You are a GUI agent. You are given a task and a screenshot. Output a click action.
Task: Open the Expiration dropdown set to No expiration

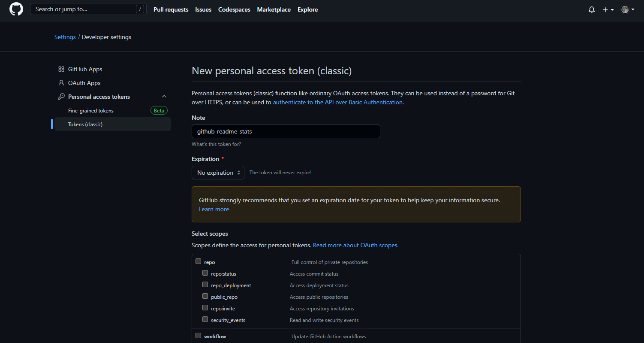coord(218,173)
